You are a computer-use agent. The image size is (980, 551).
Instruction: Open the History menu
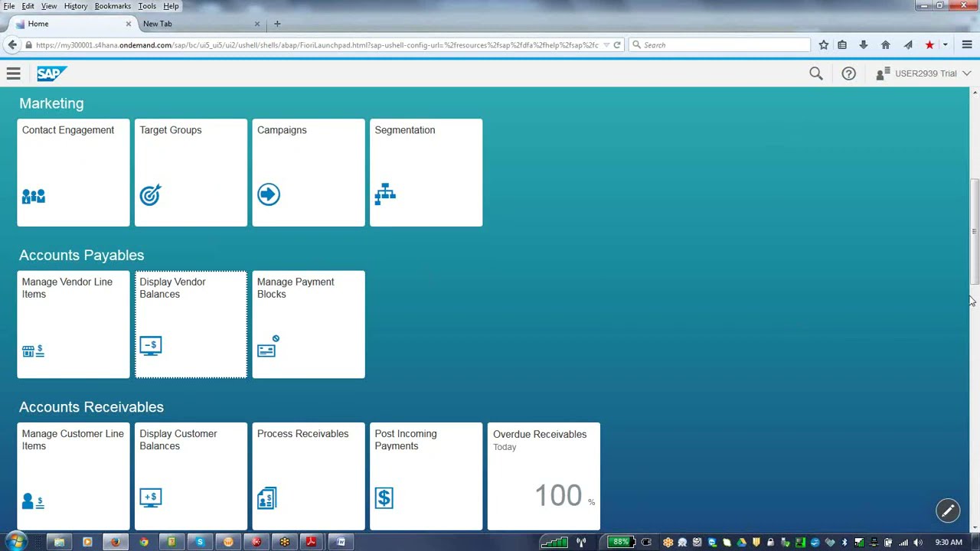tap(75, 6)
